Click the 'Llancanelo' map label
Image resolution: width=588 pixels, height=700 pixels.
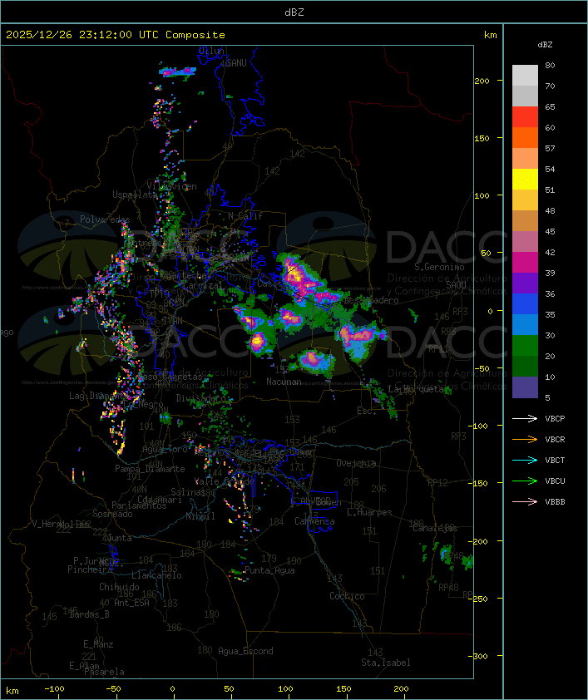click(156, 575)
